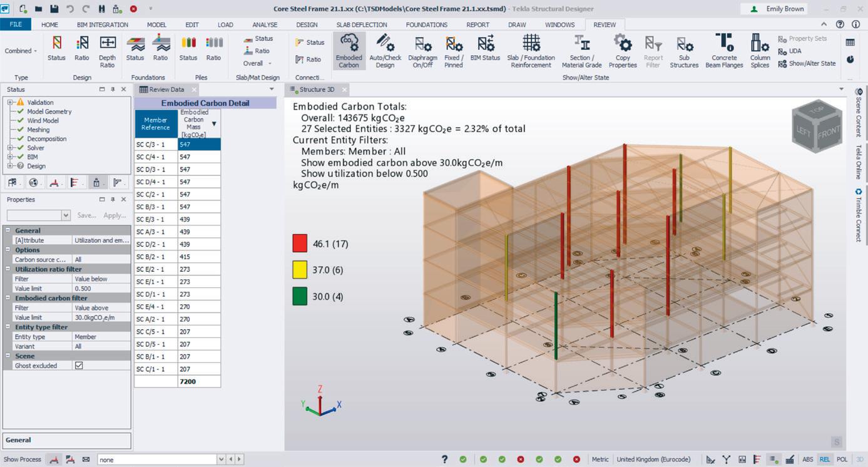Open the BIM Status review

486,48
